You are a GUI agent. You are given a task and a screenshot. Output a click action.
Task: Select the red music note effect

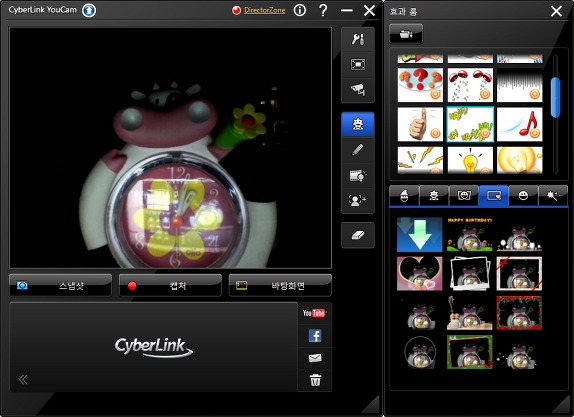(519, 124)
